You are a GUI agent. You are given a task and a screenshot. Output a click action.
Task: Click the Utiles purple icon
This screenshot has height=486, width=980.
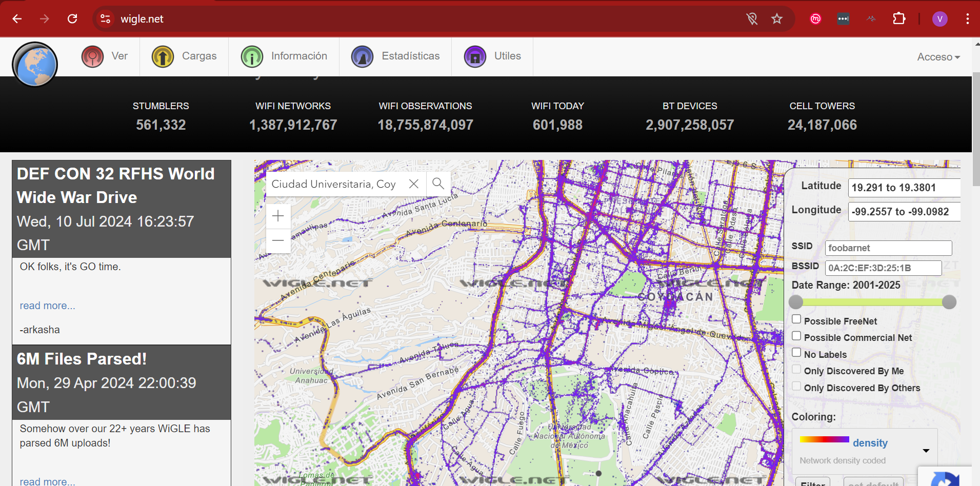click(475, 56)
